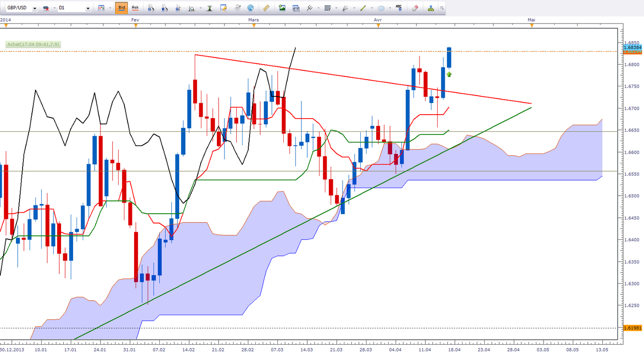
Task: Click the 1.68384 current price label
Action: [x=632, y=47]
